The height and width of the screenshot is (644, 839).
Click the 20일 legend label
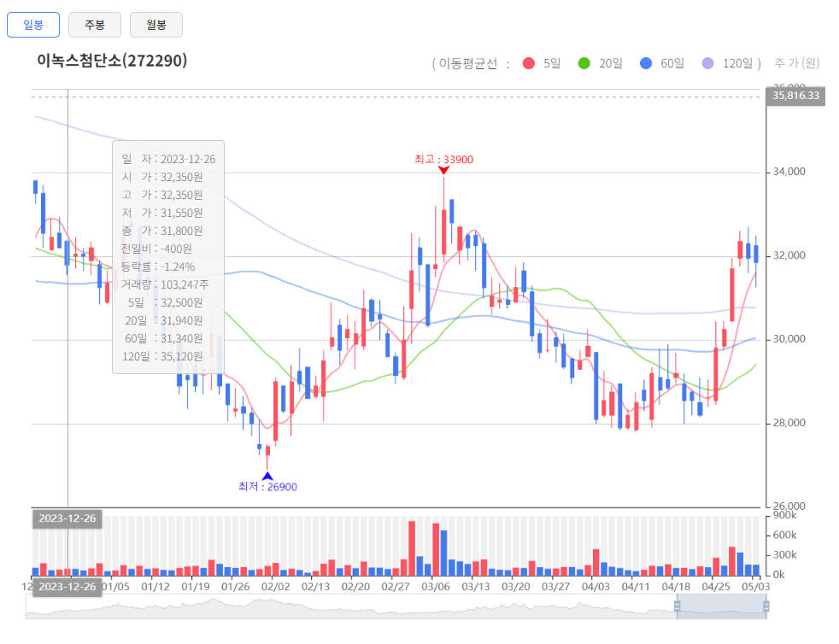(611, 64)
